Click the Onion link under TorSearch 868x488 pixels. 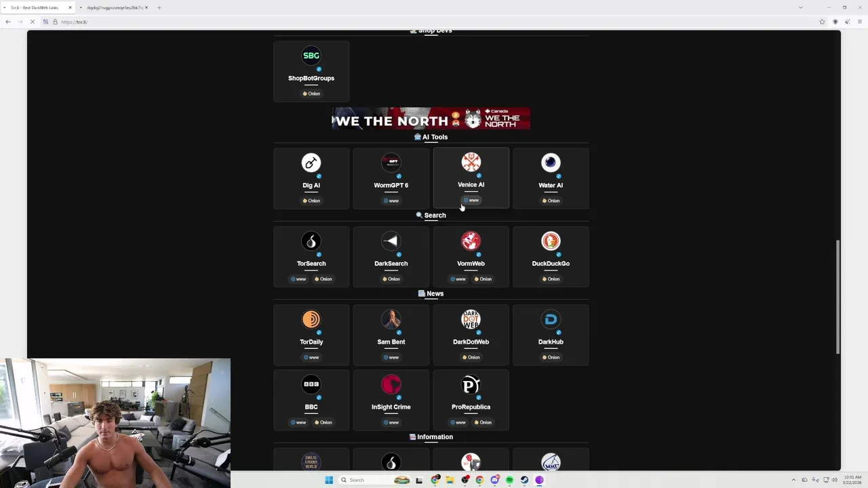pyautogui.click(x=323, y=279)
